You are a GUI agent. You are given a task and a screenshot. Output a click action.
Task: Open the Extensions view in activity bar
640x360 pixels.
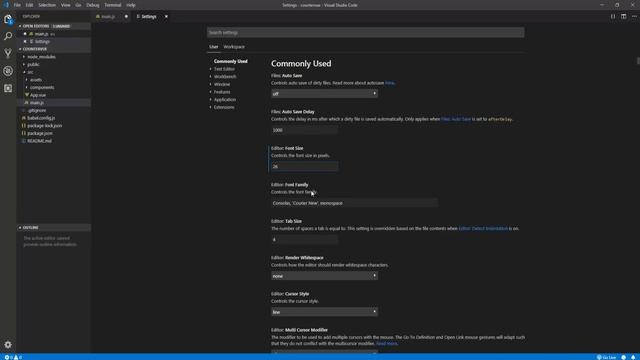[8, 88]
